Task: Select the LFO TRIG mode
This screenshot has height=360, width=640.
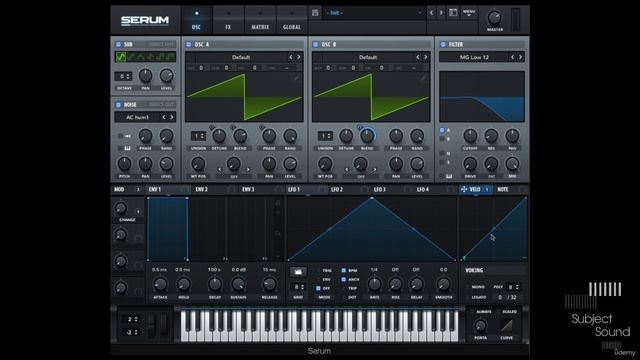Action: 318,270
